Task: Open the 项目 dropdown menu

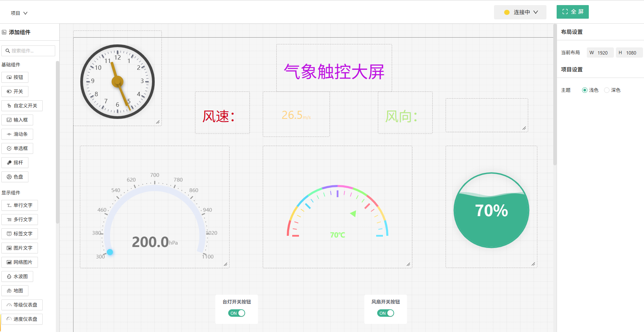Action: [19, 13]
